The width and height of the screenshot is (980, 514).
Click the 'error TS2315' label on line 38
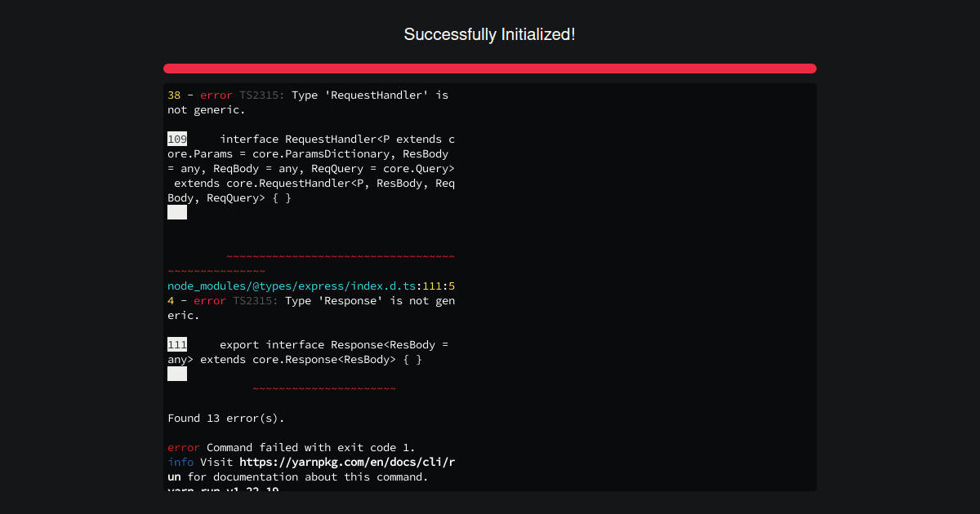[237, 95]
